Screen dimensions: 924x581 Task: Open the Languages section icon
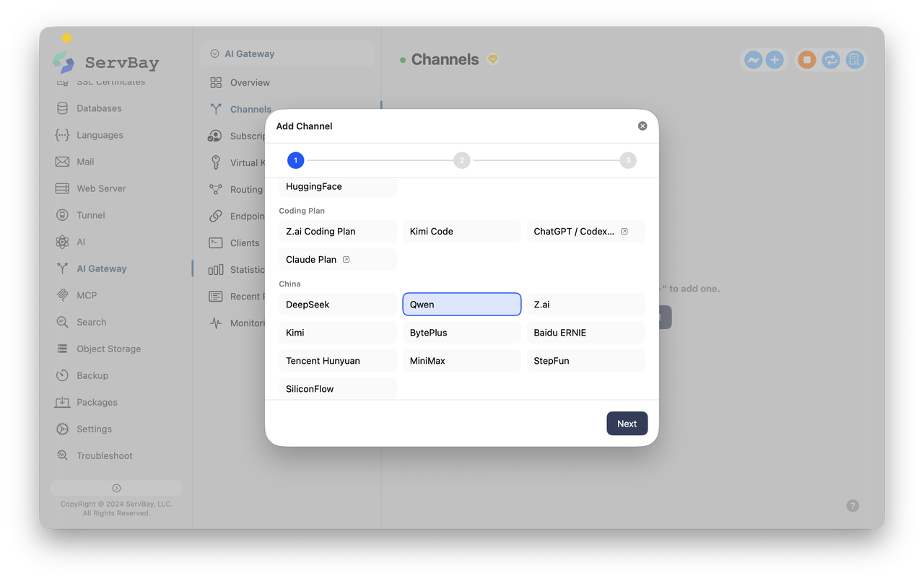(63, 135)
